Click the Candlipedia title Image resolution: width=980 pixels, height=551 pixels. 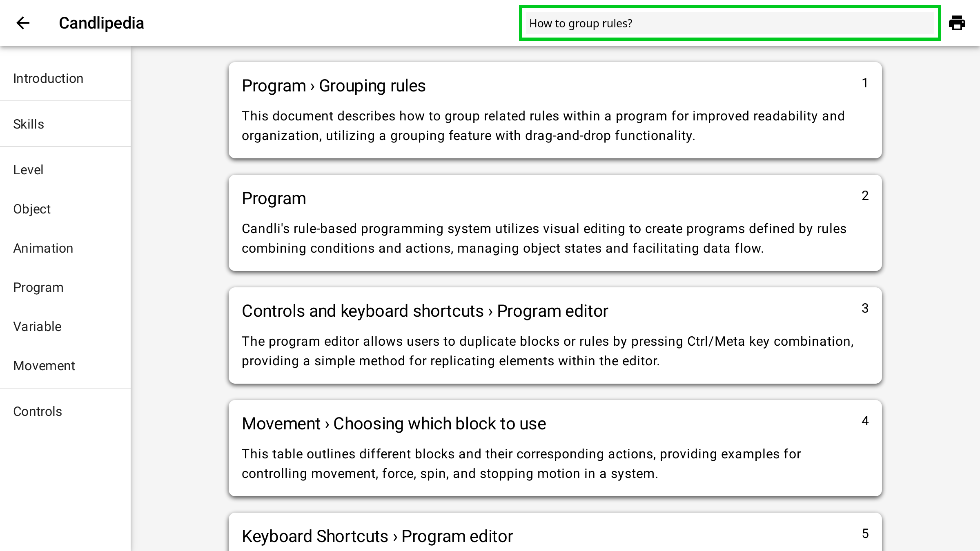[x=101, y=23]
